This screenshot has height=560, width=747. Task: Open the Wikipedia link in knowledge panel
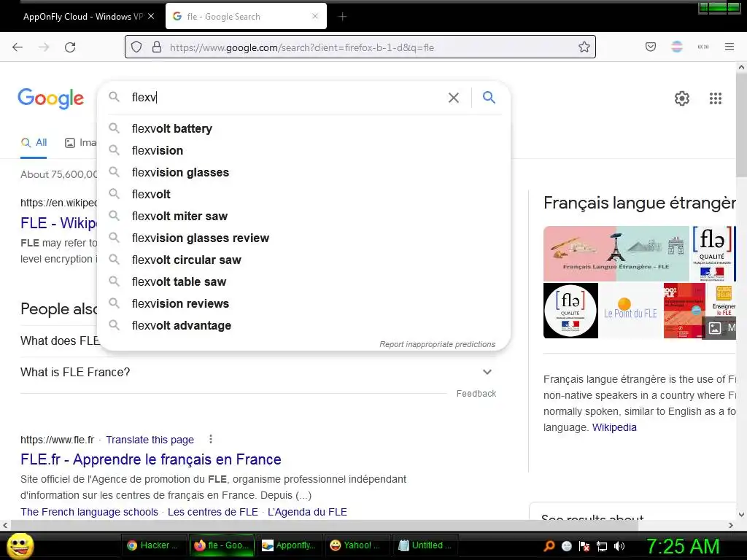point(614,427)
